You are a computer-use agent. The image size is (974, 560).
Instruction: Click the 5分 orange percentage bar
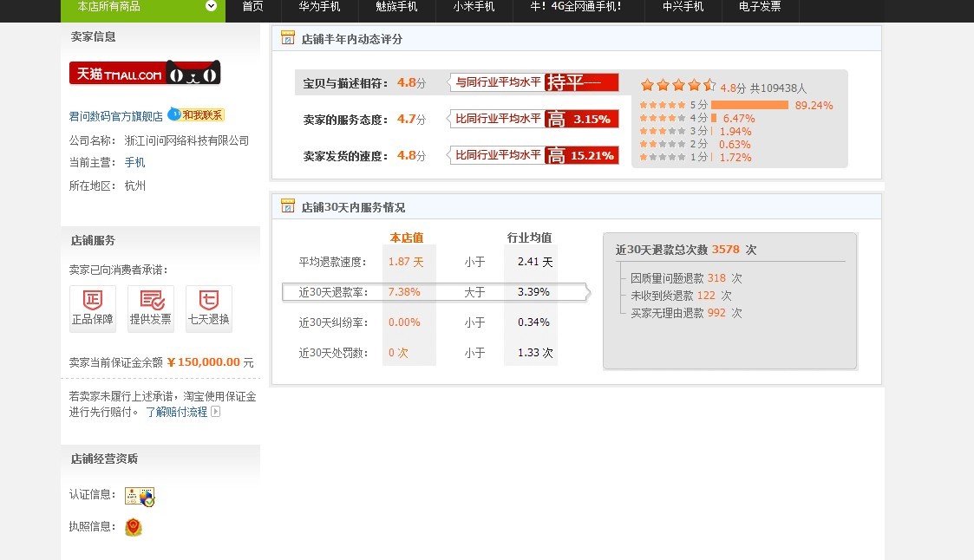[x=749, y=105]
